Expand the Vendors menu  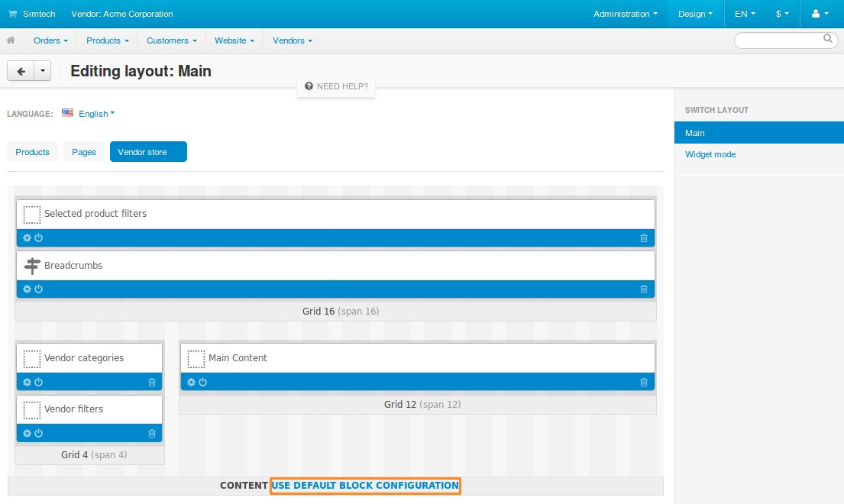click(x=293, y=40)
